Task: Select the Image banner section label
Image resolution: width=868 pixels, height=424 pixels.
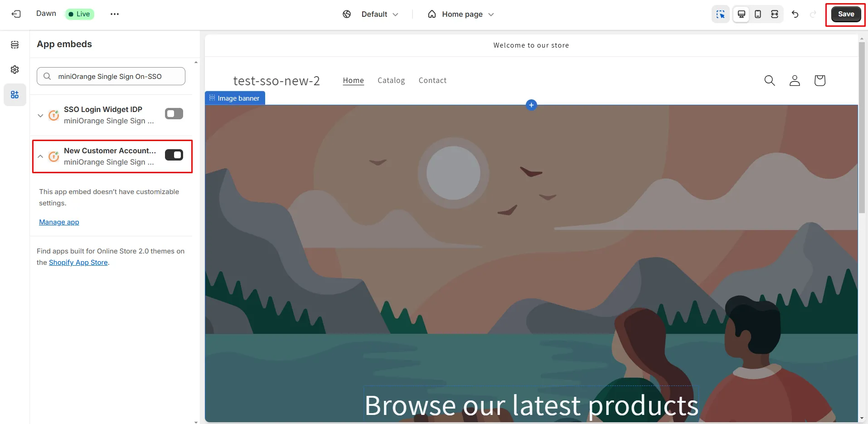Action: 235,98
